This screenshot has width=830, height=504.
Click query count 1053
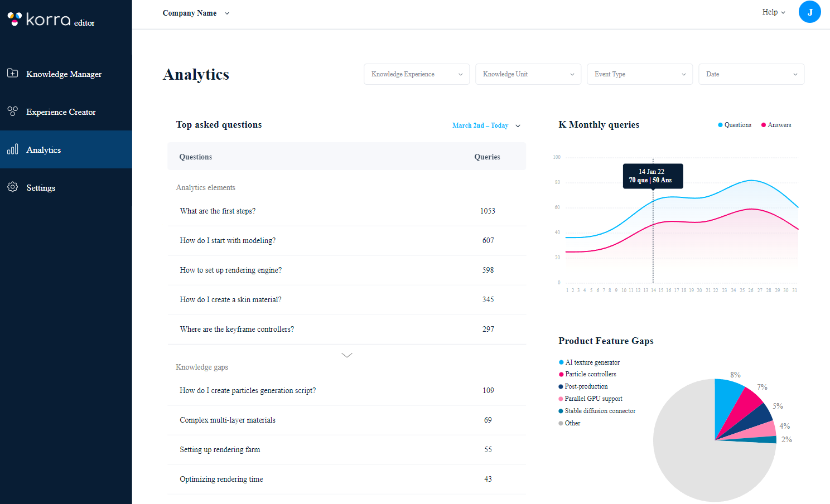pos(488,211)
